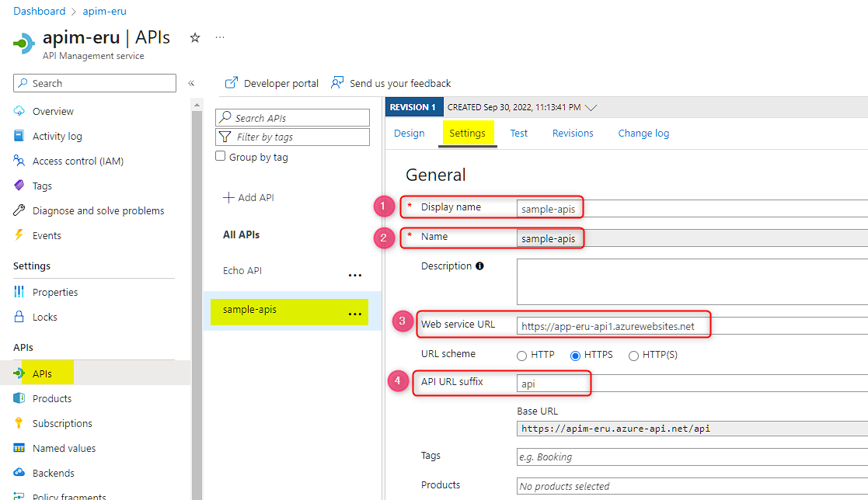Click the Properties bars icon
This screenshot has height=500, width=868.
pos(19,291)
